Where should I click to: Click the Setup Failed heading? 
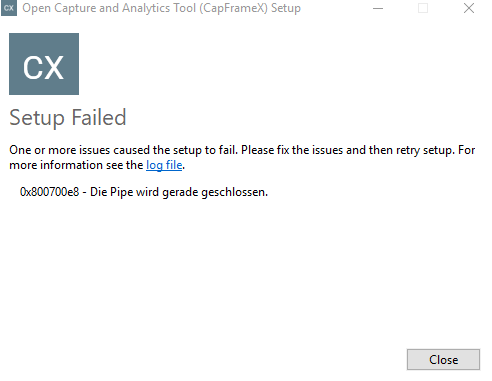(68, 118)
